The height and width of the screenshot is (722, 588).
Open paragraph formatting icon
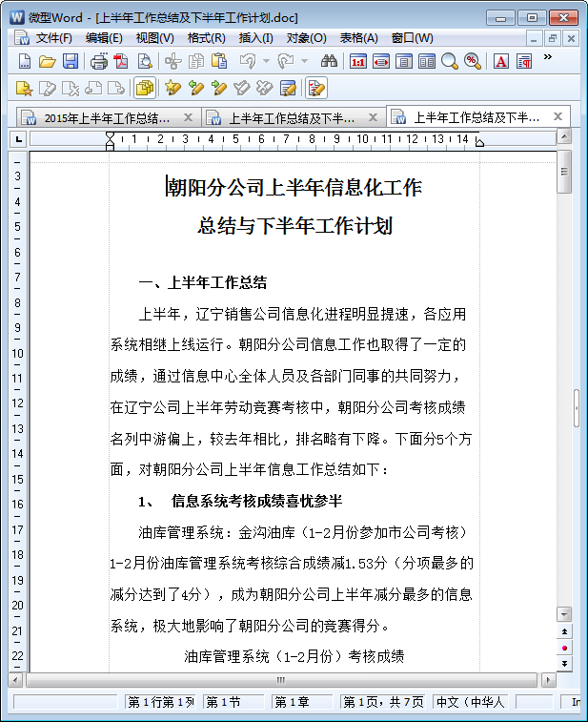[524, 61]
